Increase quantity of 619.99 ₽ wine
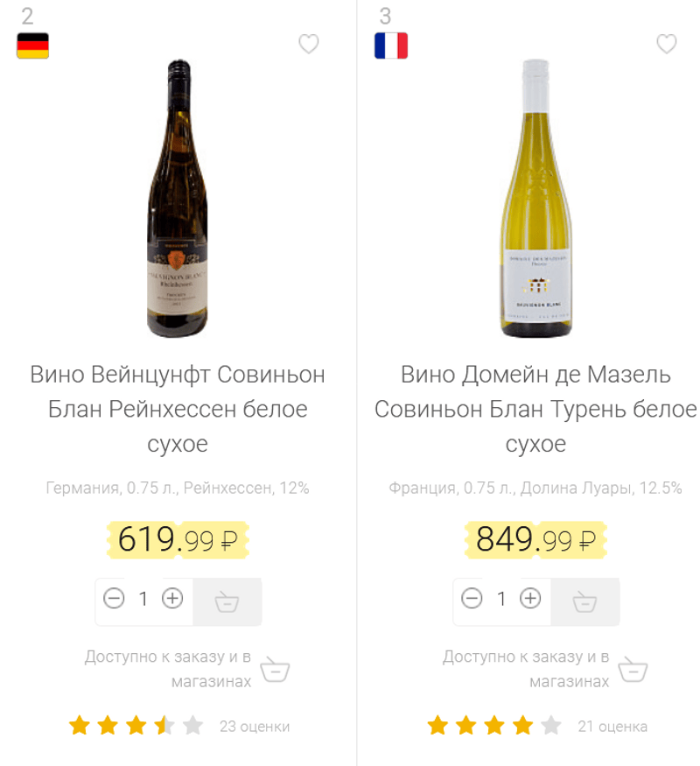Viewport: 700px width, 766px height. 173,599
